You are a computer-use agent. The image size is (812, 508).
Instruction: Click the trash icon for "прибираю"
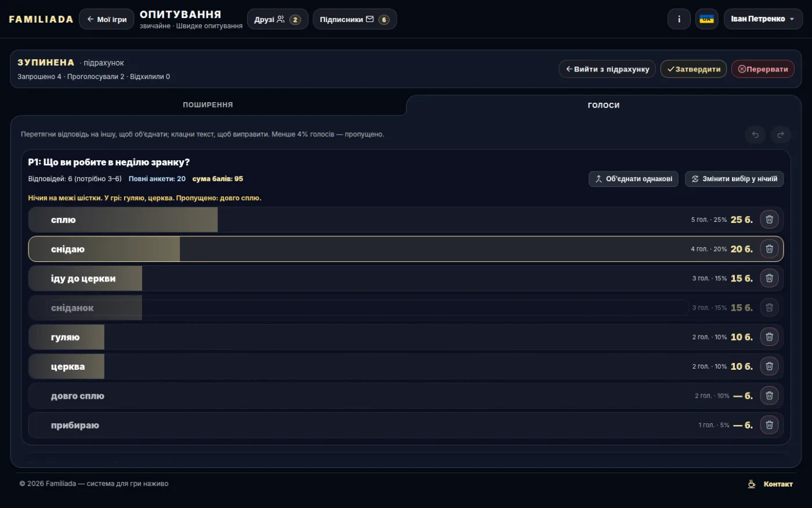[769, 425]
